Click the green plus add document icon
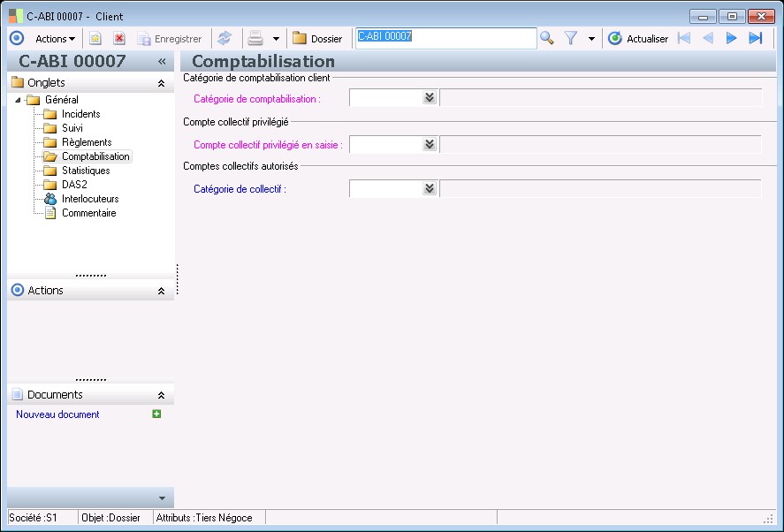Image resolution: width=784 pixels, height=532 pixels. (156, 414)
